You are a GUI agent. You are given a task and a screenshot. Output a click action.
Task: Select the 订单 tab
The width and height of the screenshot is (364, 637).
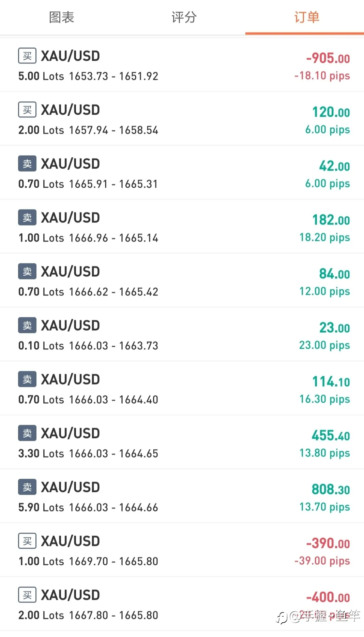pyautogui.click(x=307, y=17)
